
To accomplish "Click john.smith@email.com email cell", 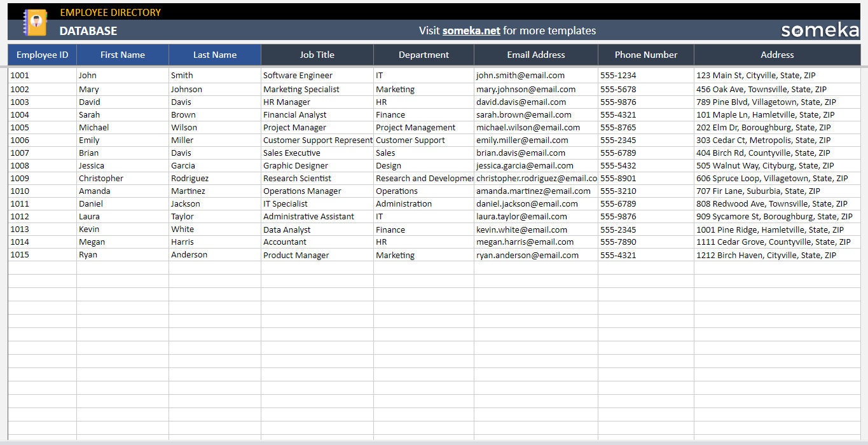I will tap(519, 75).
